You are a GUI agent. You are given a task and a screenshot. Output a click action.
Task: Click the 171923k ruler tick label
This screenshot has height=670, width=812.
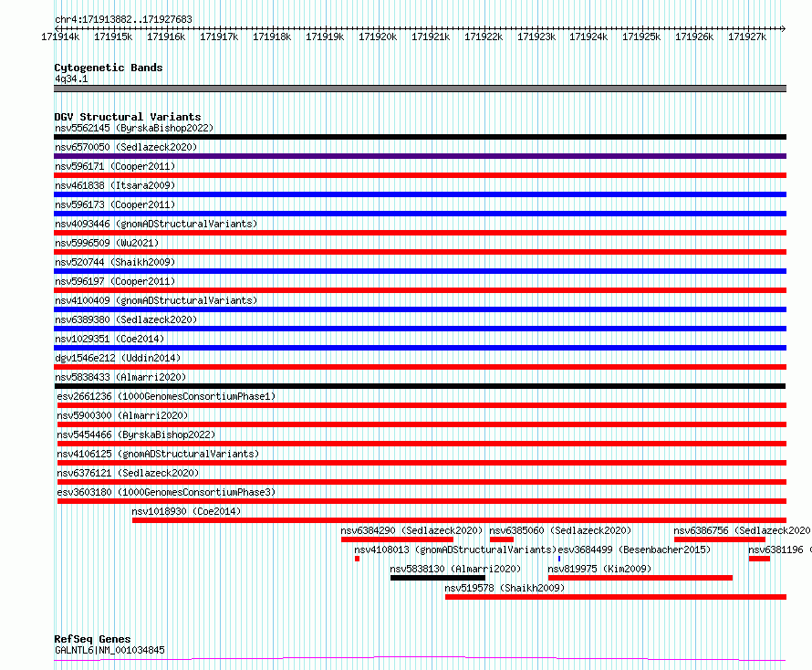[x=536, y=37]
